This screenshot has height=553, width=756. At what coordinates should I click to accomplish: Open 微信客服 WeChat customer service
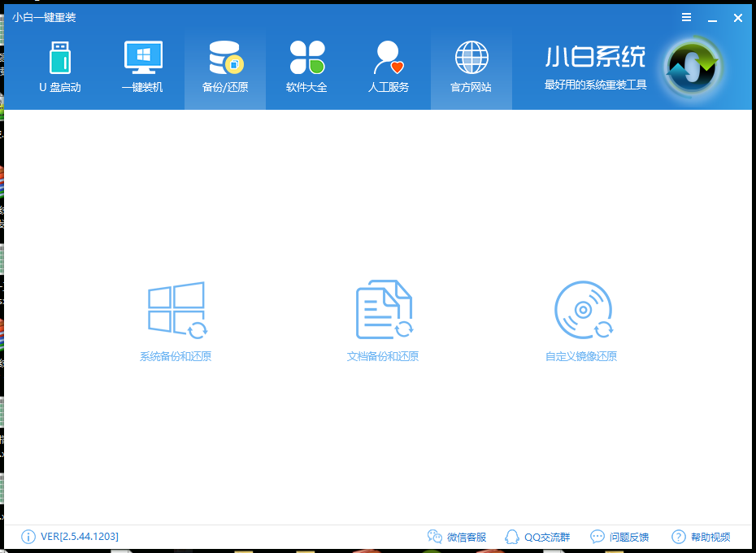459,537
